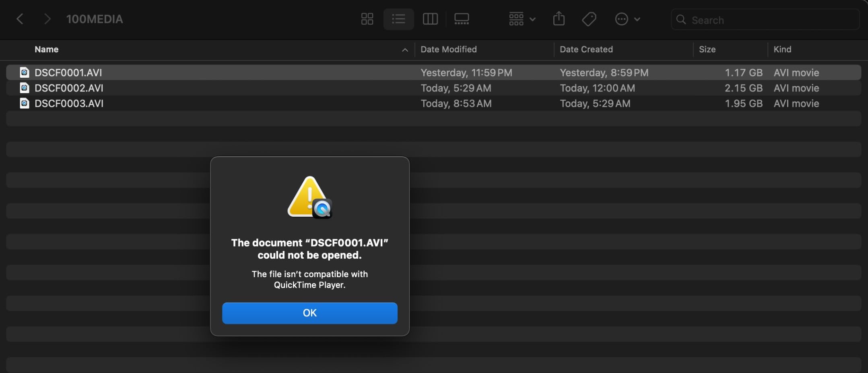The width and height of the screenshot is (868, 373).
Task: Dismiss the QuickTime error with OK
Action: pyautogui.click(x=310, y=313)
